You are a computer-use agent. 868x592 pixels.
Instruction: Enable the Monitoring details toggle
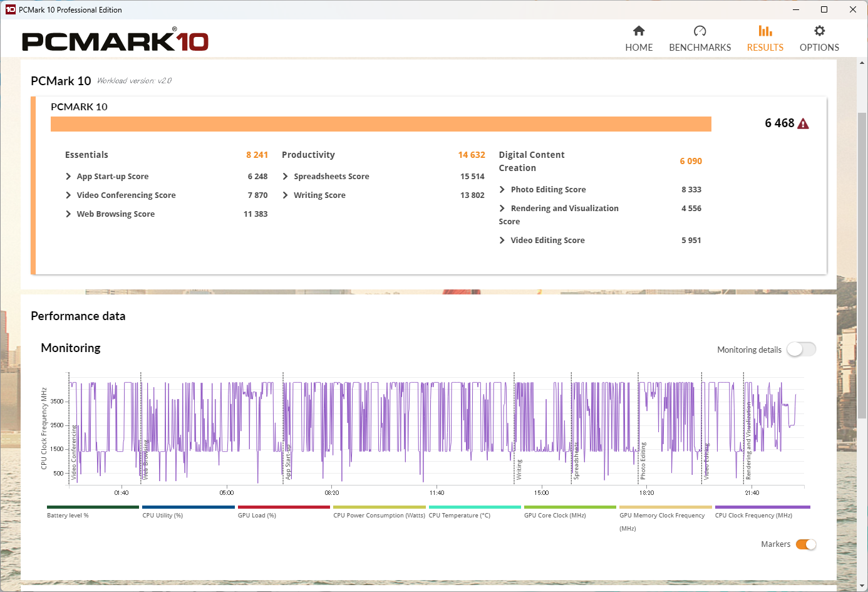tap(801, 350)
